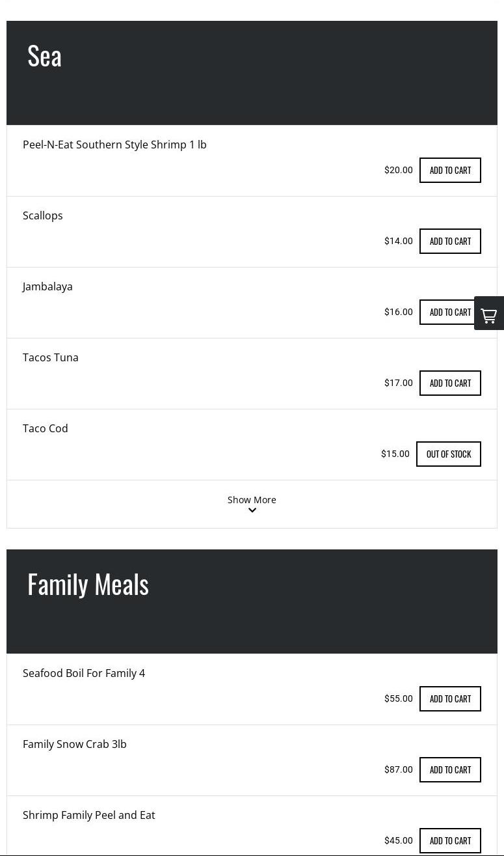The width and height of the screenshot is (504, 856).
Task: Open the floating shopping cart icon
Action: click(489, 314)
